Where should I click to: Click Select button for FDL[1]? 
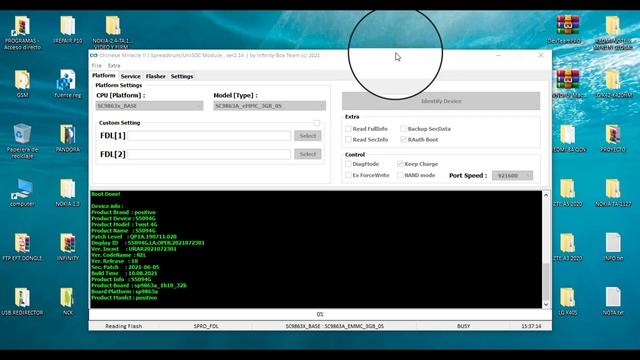pyautogui.click(x=308, y=136)
